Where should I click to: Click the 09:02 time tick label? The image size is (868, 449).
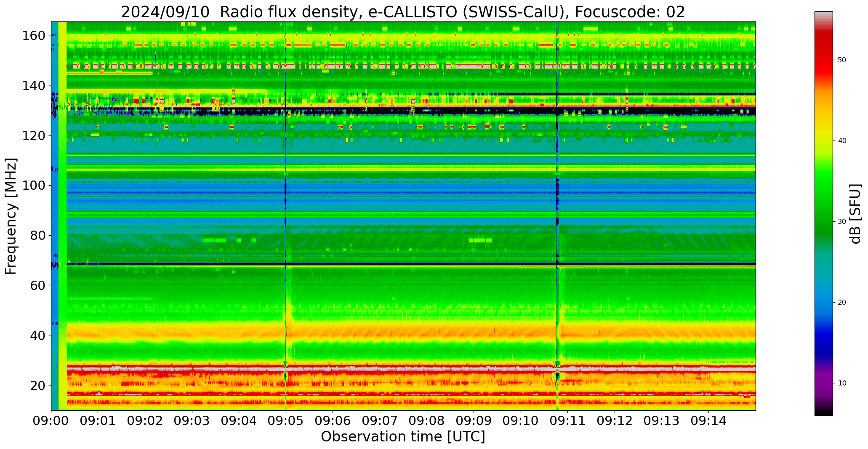tap(145, 421)
